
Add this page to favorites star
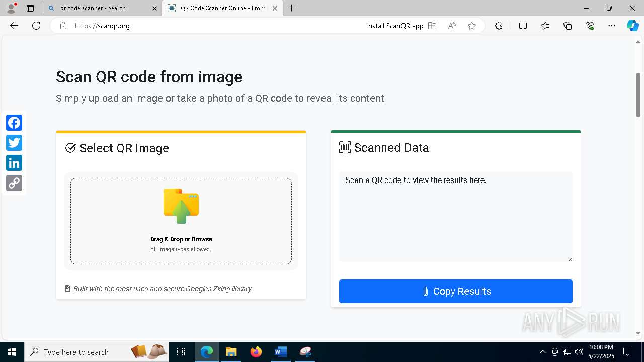(x=472, y=26)
